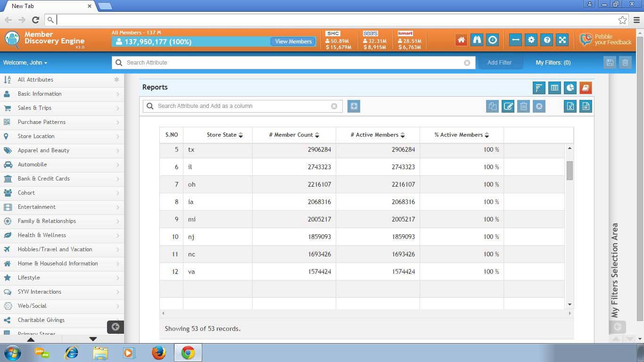Click the Add Filter button
The height and width of the screenshot is (362, 644).
tap(499, 63)
